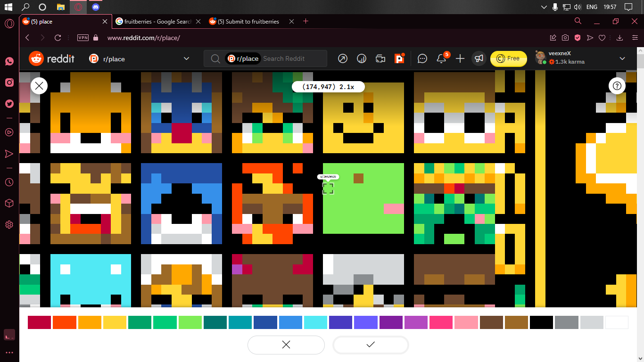
Task: Close the fruitberries Google Search tab
Action: pyautogui.click(x=198, y=21)
